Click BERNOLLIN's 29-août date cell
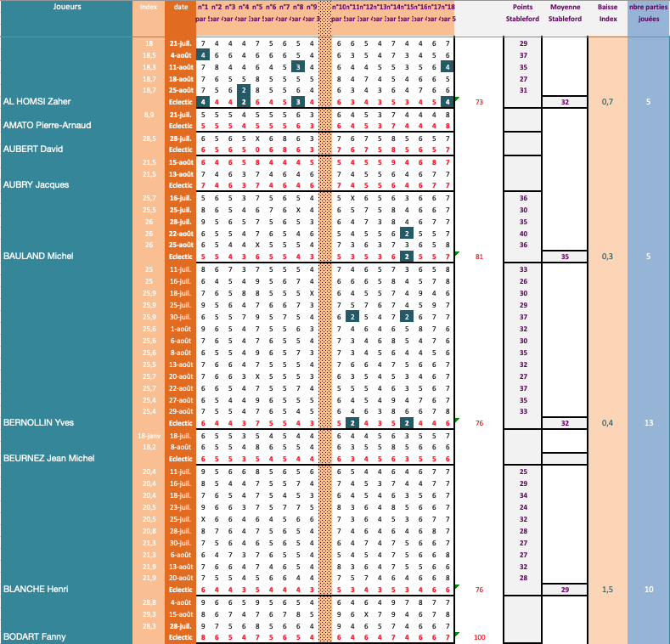 click(181, 411)
